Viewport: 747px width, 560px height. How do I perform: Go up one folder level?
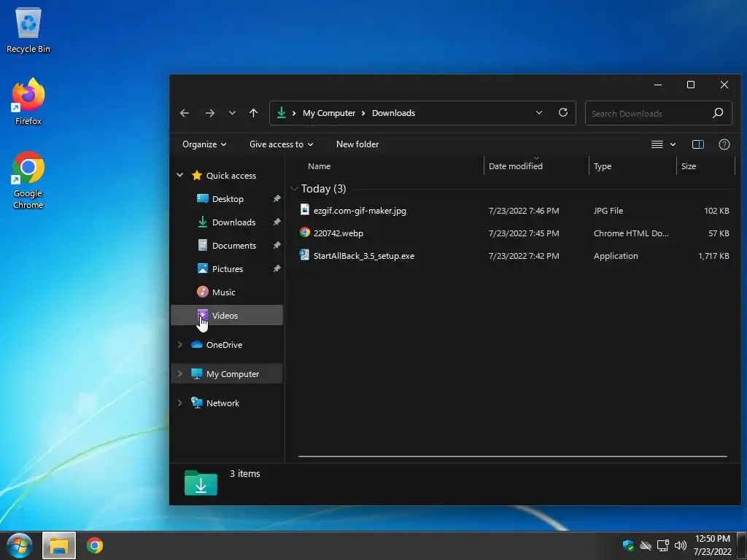(x=253, y=113)
